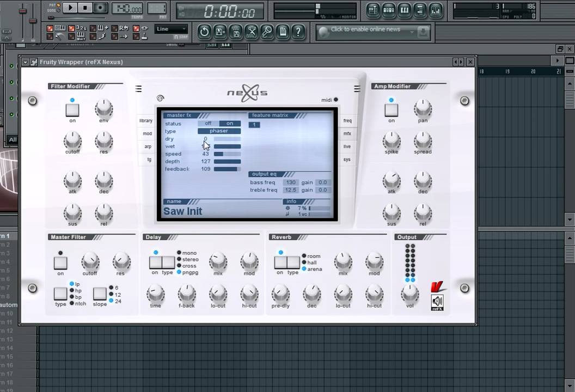575x392 pixels.
Task: Click the undo history circular arrow icon
Action: (x=204, y=32)
